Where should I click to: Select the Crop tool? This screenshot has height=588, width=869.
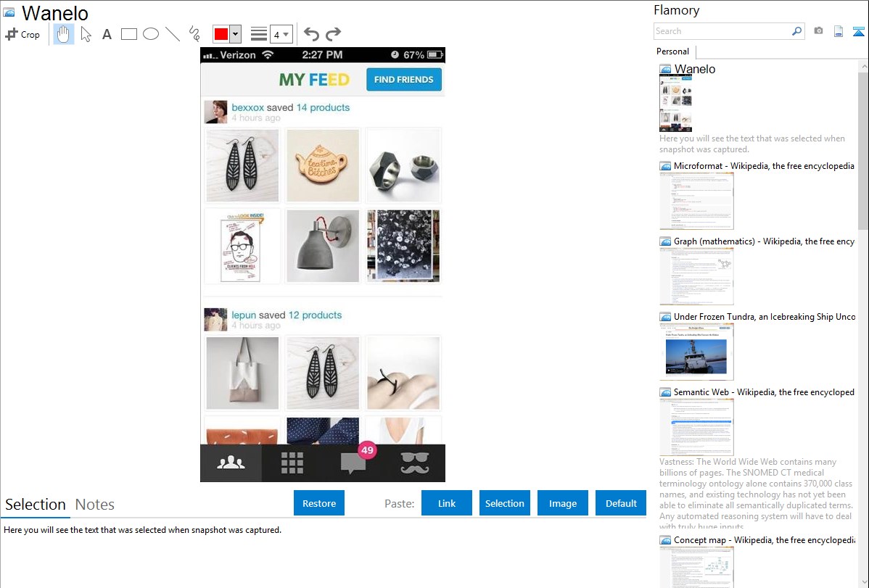pos(22,34)
